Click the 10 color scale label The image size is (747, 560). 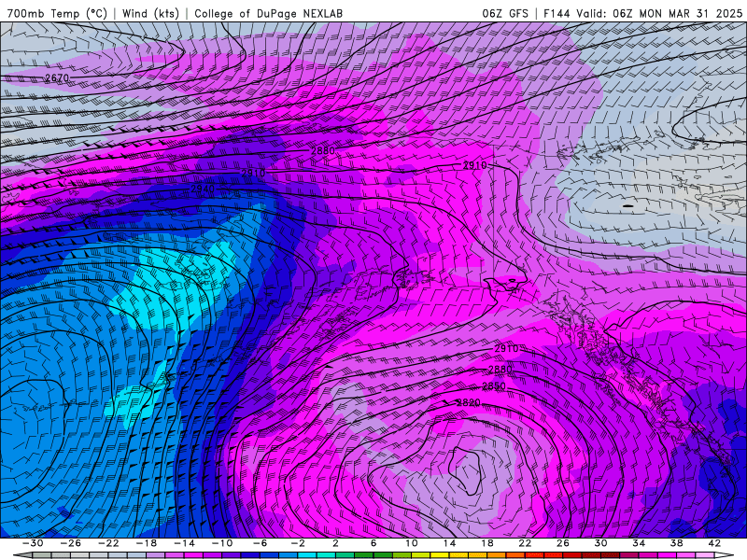(411, 543)
